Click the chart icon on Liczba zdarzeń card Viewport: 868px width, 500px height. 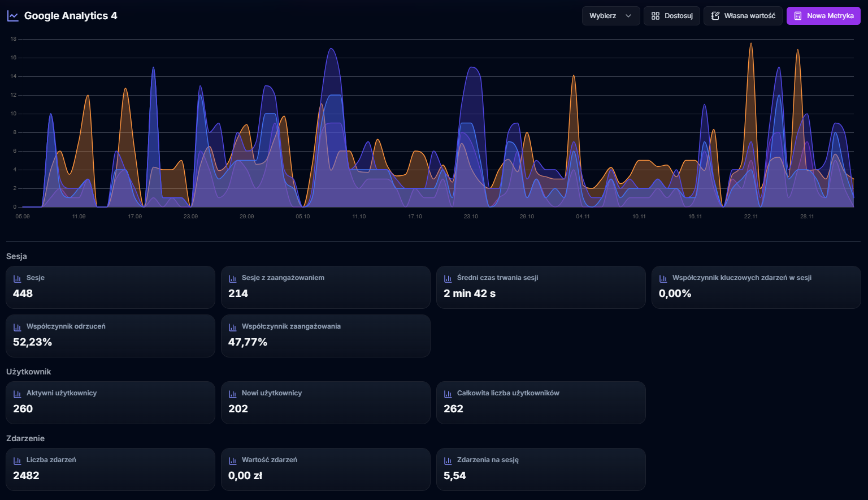point(16,459)
